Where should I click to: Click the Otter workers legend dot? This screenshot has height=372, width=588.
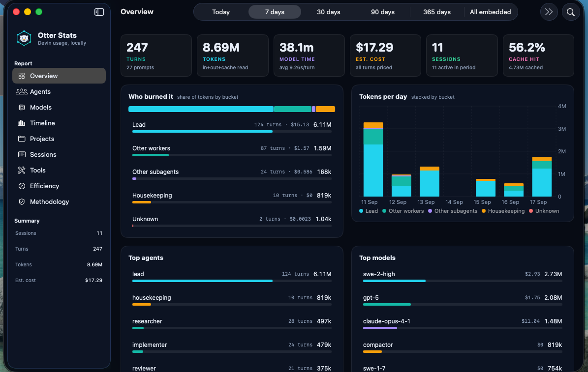point(384,211)
